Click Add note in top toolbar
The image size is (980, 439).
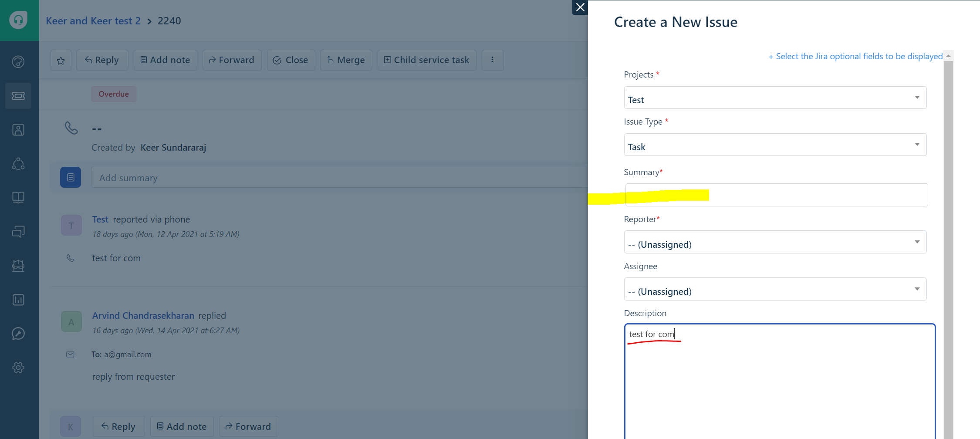coord(166,60)
